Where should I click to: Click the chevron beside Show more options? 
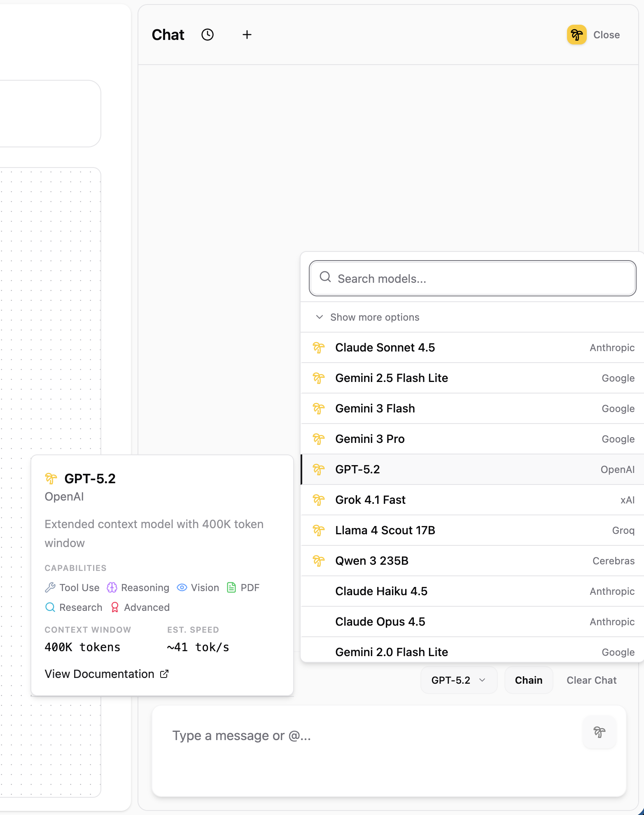point(319,317)
